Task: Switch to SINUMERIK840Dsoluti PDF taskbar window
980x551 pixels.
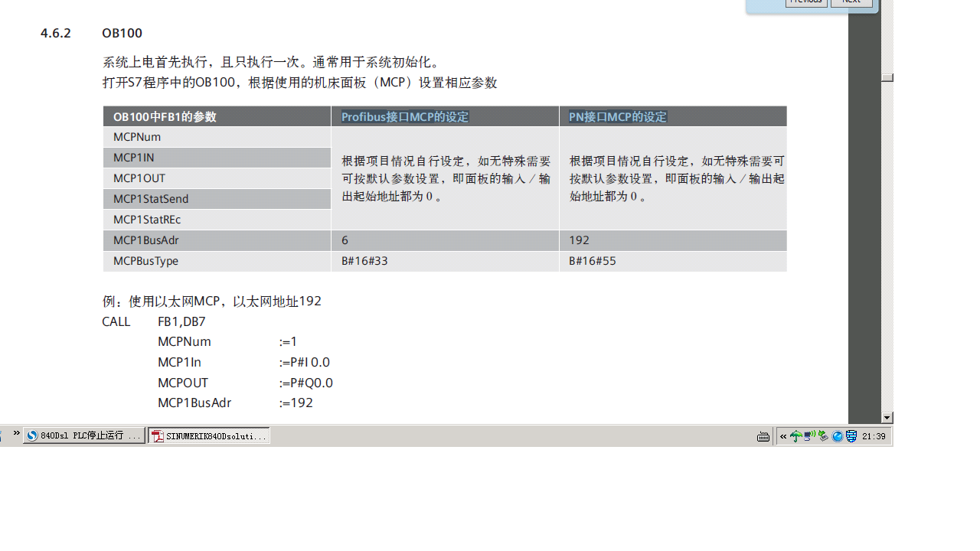Action: pos(209,435)
